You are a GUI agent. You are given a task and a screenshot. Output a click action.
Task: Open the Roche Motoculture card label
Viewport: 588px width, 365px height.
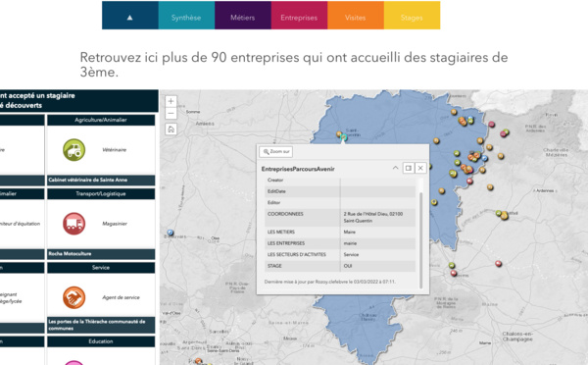click(101, 254)
